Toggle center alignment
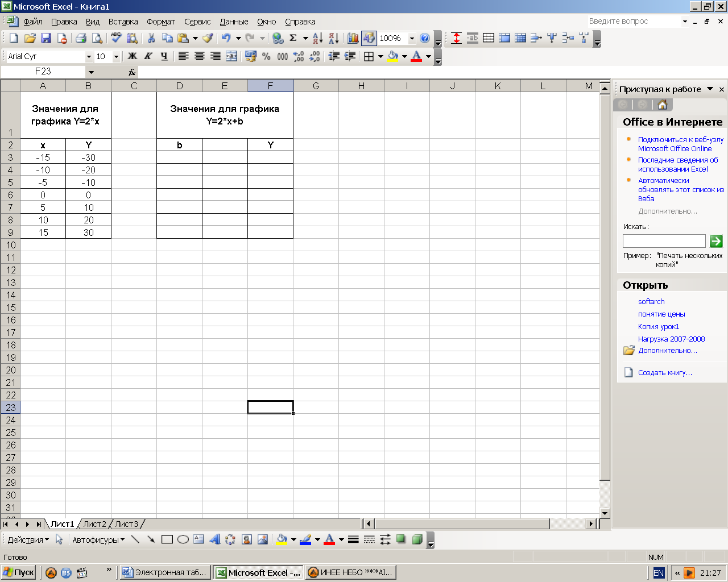Image resolution: width=728 pixels, height=582 pixels. click(x=199, y=56)
